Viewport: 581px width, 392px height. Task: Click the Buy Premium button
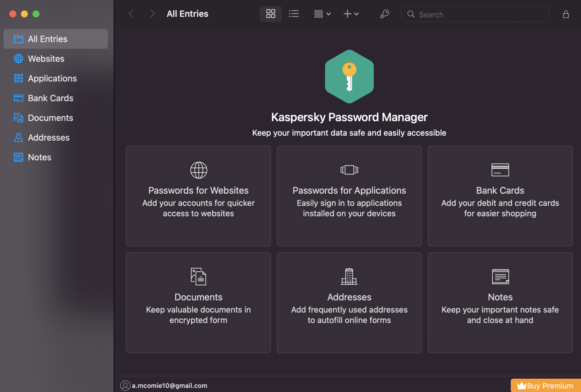click(x=546, y=386)
